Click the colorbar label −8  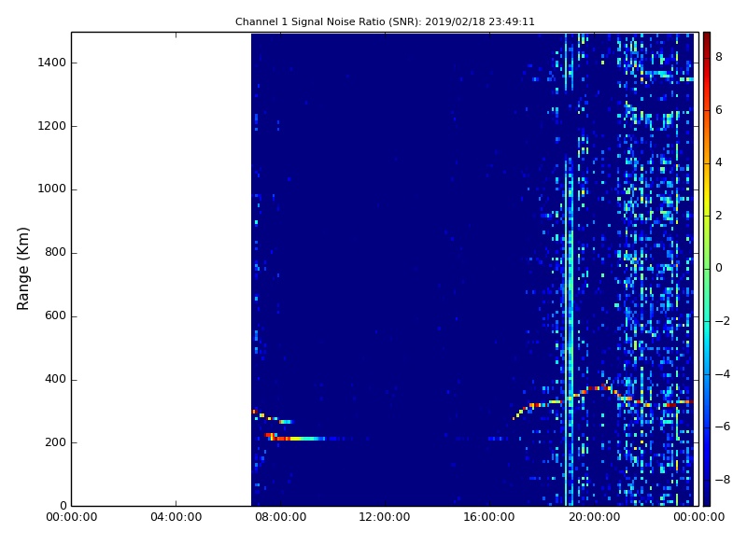point(722,480)
